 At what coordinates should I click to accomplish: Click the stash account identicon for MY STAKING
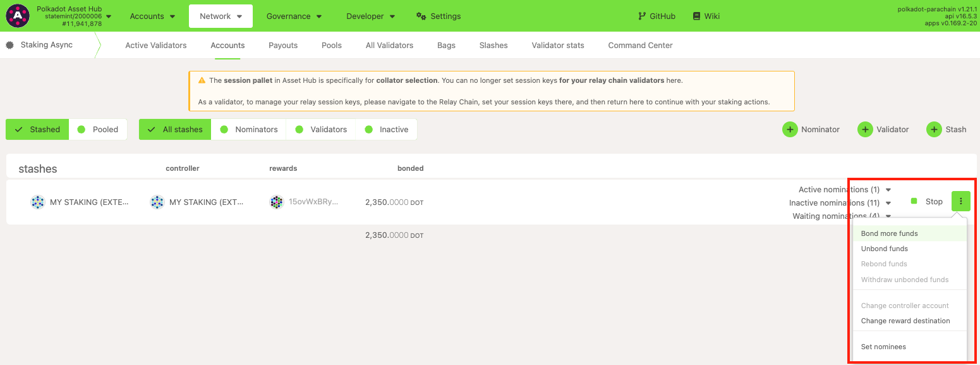pos(38,202)
